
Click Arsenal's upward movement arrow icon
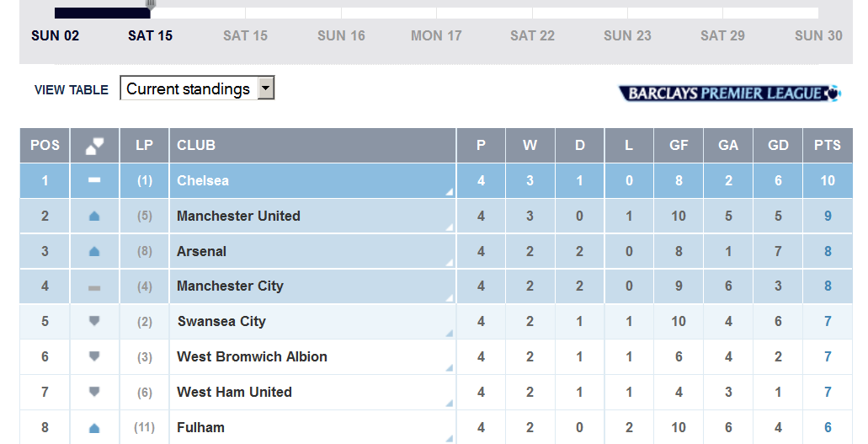[94, 252]
